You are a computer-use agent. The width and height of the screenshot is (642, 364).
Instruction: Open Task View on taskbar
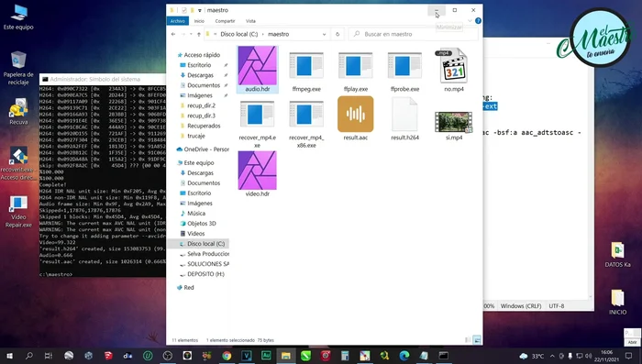click(49, 356)
